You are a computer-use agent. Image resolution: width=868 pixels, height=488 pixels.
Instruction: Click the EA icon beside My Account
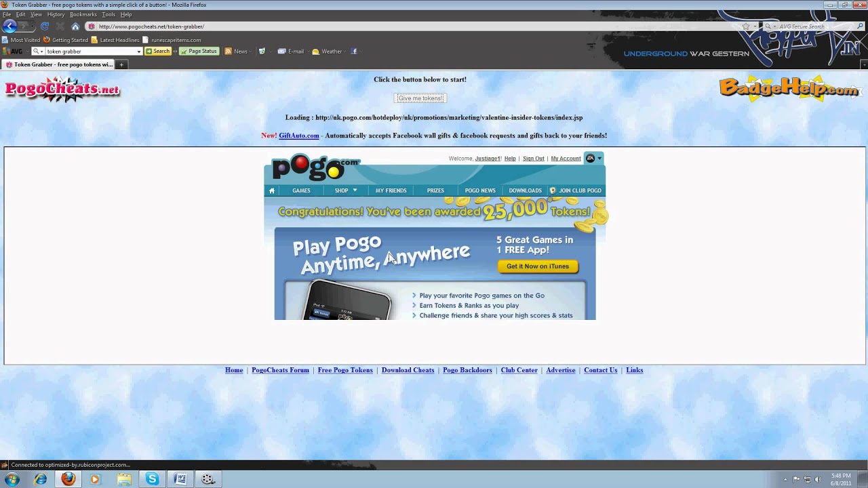pos(590,158)
